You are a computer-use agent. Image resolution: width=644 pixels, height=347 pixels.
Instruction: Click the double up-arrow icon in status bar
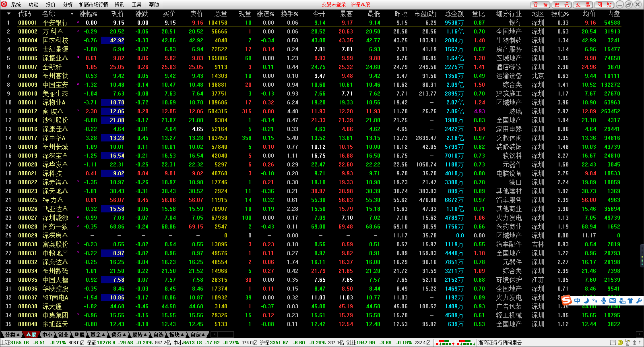[x=635, y=343]
